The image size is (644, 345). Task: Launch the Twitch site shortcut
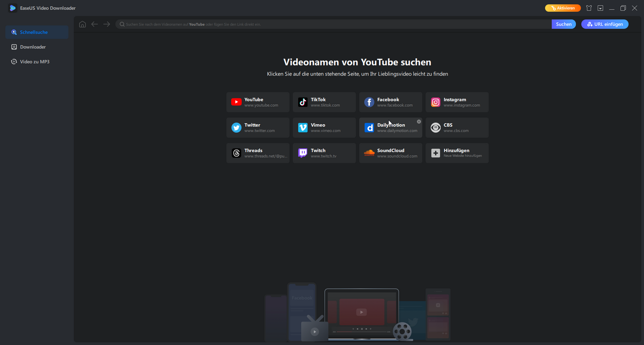(x=324, y=153)
